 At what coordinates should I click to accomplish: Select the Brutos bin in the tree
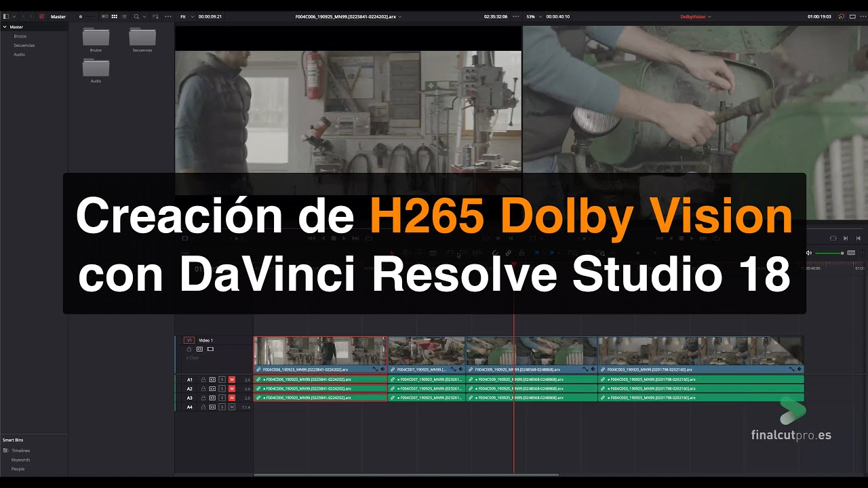click(x=20, y=36)
